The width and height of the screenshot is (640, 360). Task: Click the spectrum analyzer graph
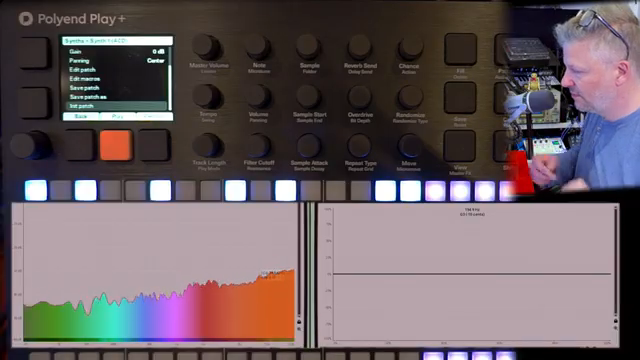(159, 273)
